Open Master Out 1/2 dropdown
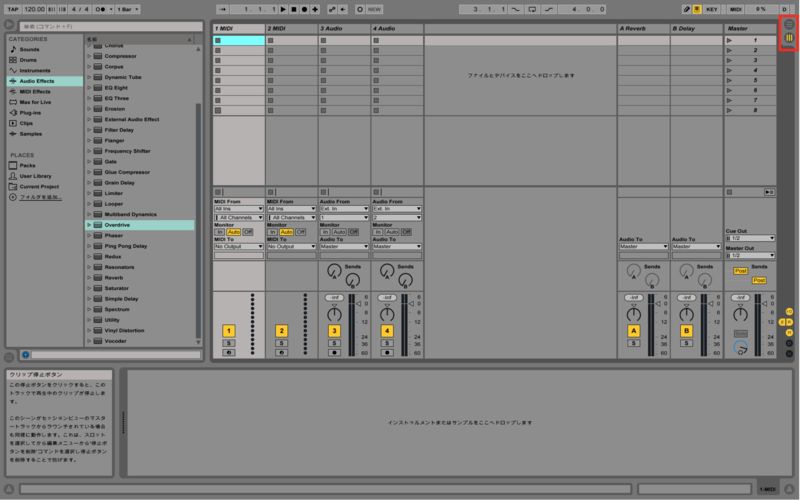This screenshot has height=500, width=800. 750,255
